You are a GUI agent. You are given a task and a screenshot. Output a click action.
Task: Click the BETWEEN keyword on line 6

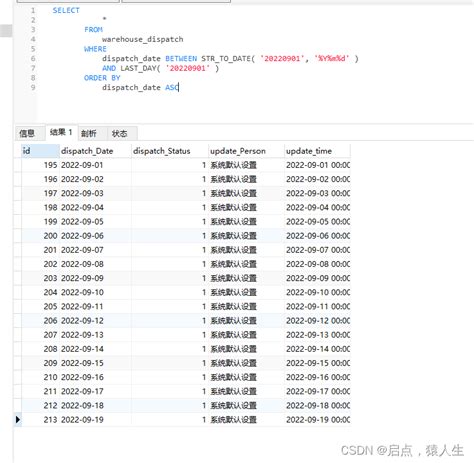click(181, 59)
